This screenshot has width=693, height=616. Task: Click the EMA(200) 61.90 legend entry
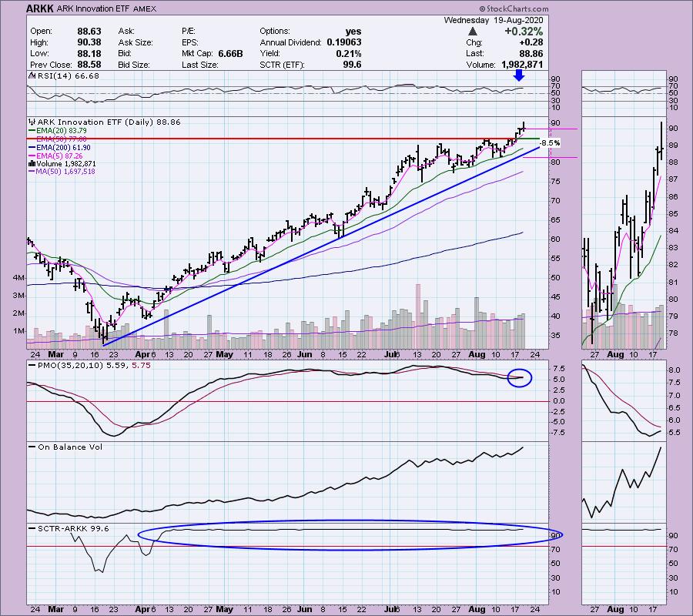[64, 148]
